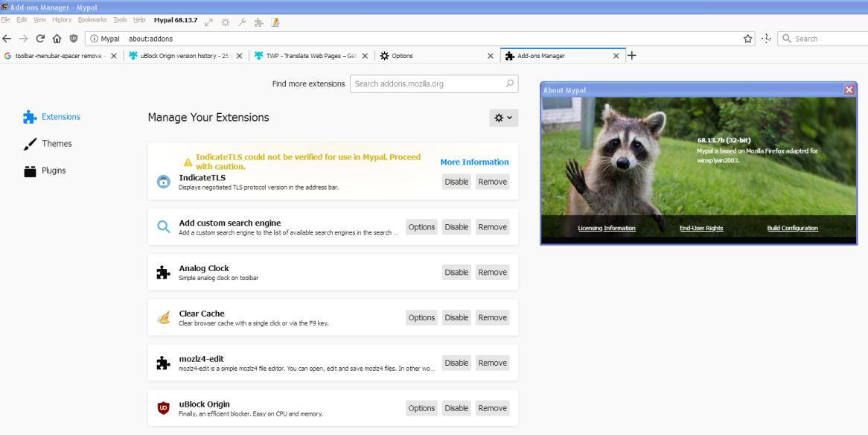868x435 pixels.
Task: Click the More Information link
Action: coord(474,162)
